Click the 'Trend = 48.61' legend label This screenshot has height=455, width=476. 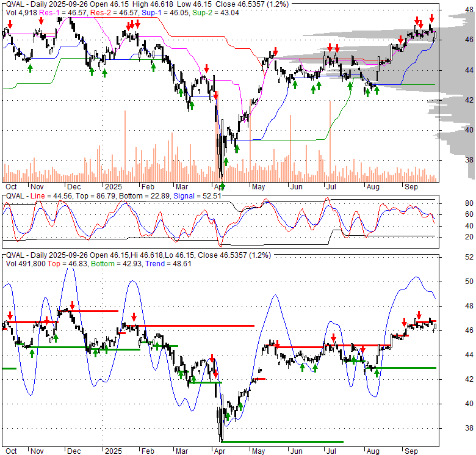coord(168,264)
